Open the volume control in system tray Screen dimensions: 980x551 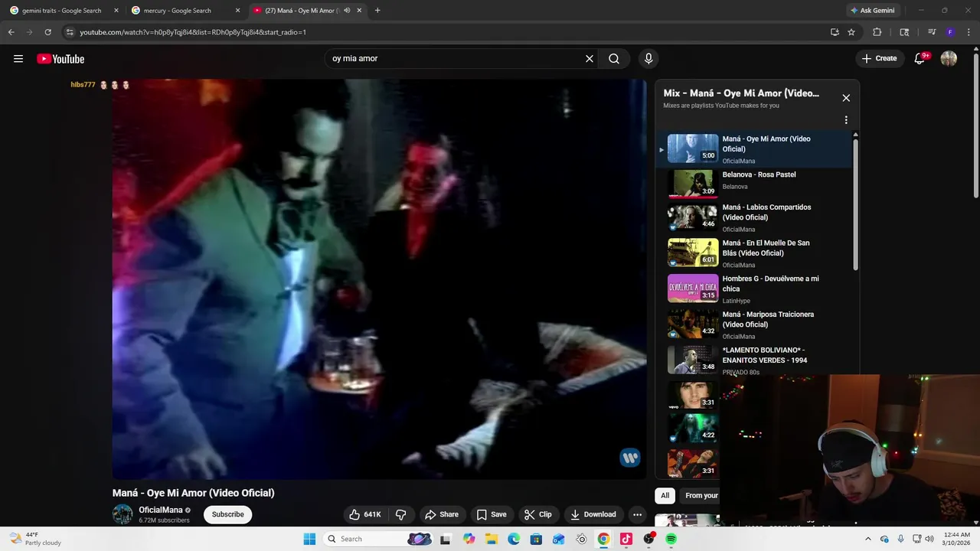tap(929, 539)
